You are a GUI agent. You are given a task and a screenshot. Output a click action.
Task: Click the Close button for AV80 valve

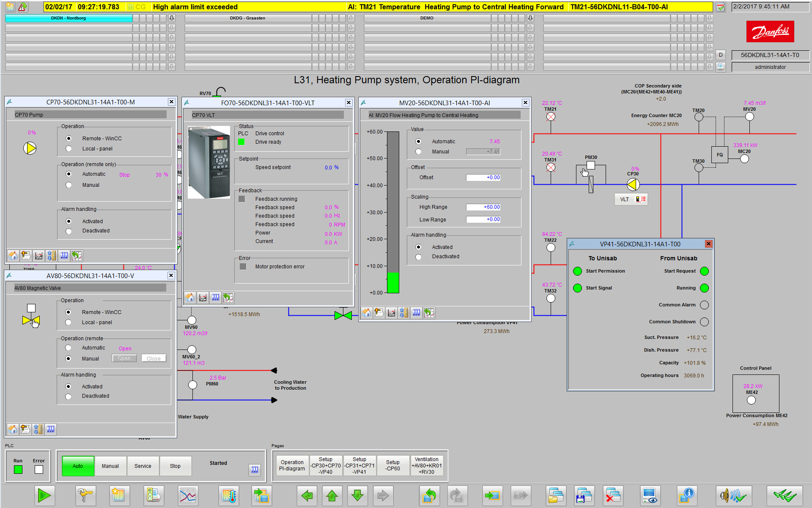click(x=154, y=358)
